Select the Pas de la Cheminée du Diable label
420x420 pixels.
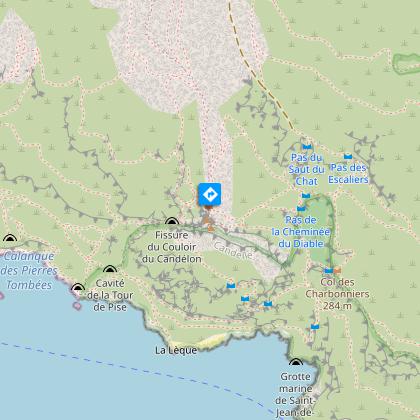coord(301,232)
